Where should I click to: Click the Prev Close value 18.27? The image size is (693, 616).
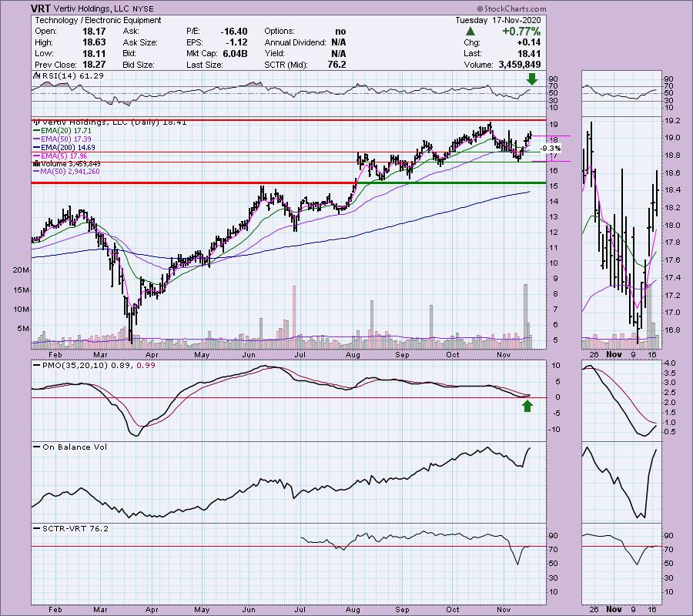94,65
